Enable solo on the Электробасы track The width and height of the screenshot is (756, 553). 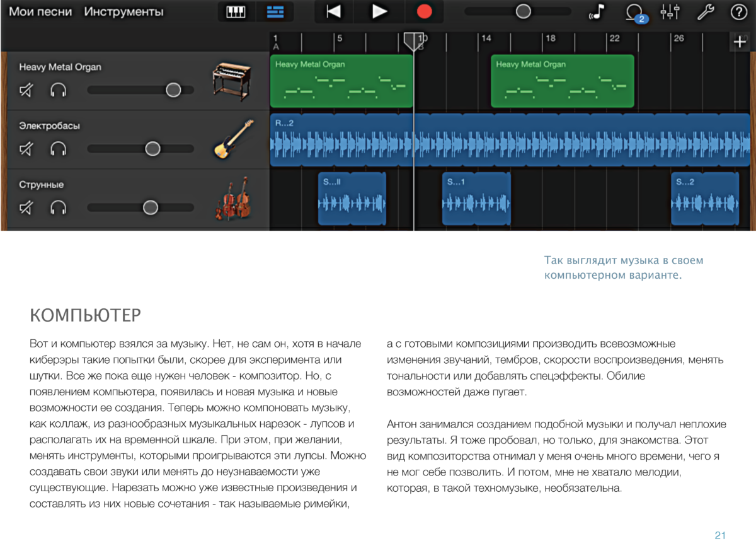(58, 148)
